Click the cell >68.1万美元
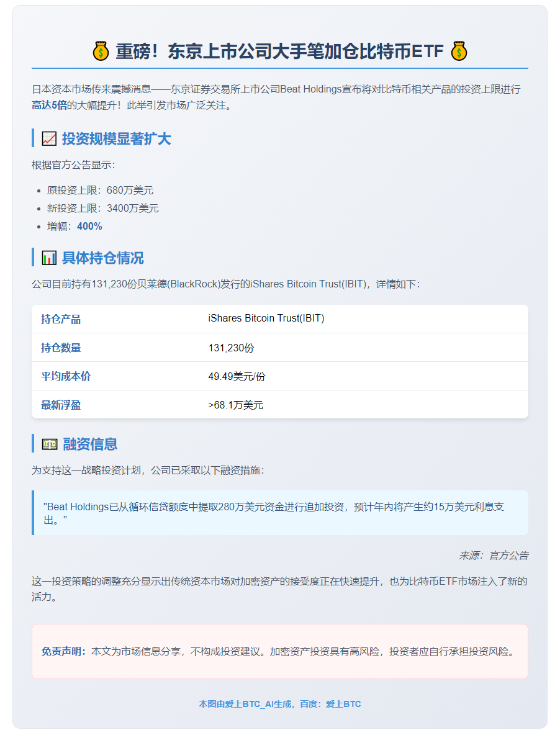The width and height of the screenshot is (560, 748). coord(236,405)
